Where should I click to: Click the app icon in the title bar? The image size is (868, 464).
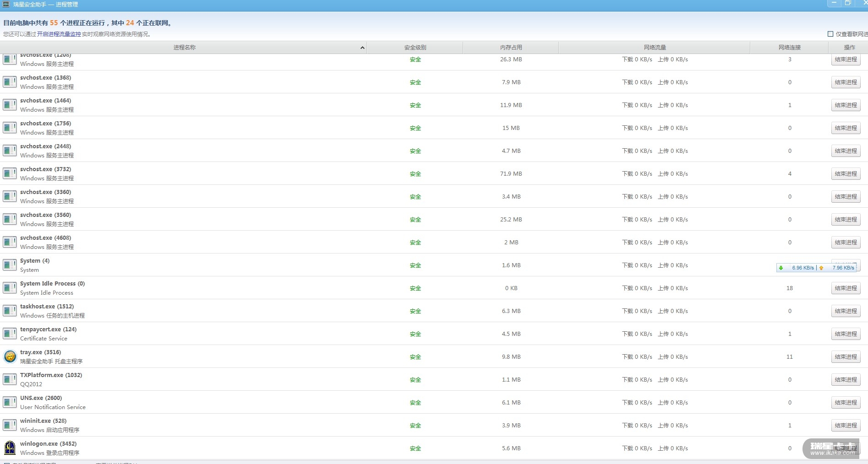6,4
